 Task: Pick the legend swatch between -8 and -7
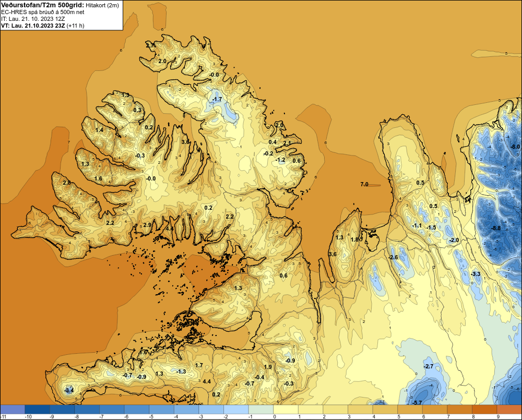click(x=87, y=410)
